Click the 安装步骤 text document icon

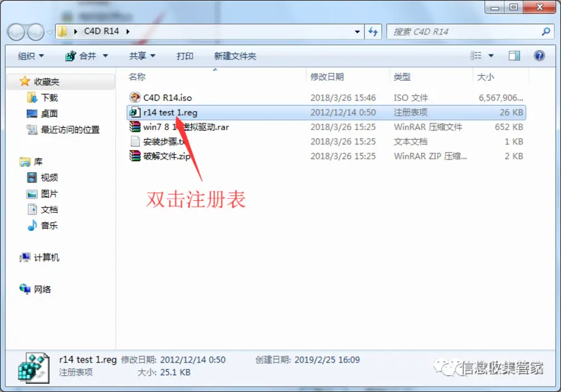tap(135, 141)
